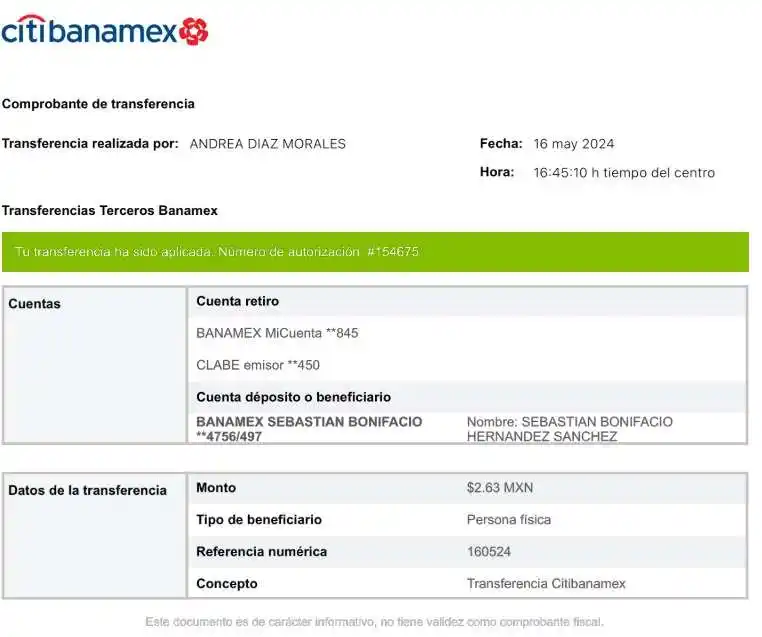Click the "Transferencias Terceros Banamex" heading
This screenshot has width=762, height=637.
coord(110,211)
